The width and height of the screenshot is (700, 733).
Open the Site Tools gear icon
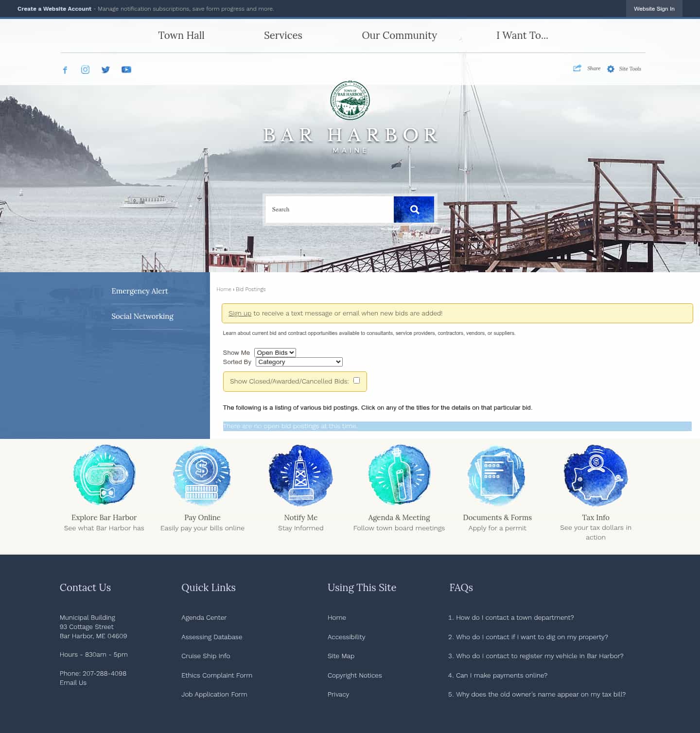611,69
